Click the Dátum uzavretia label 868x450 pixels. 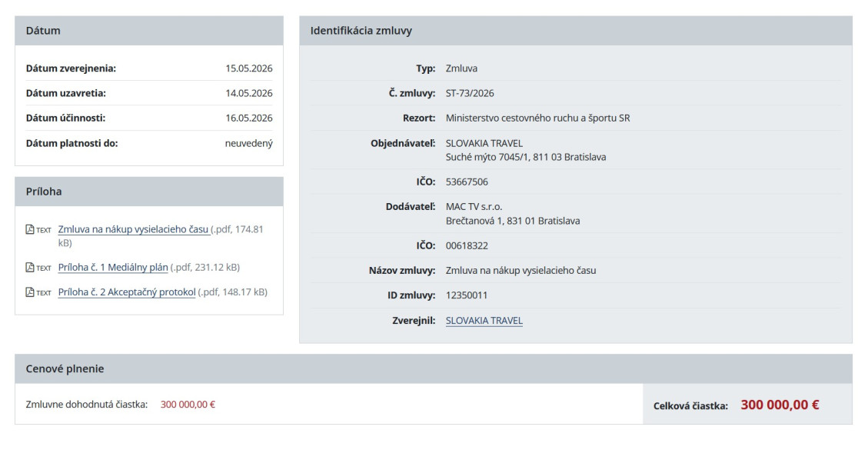(x=66, y=93)
